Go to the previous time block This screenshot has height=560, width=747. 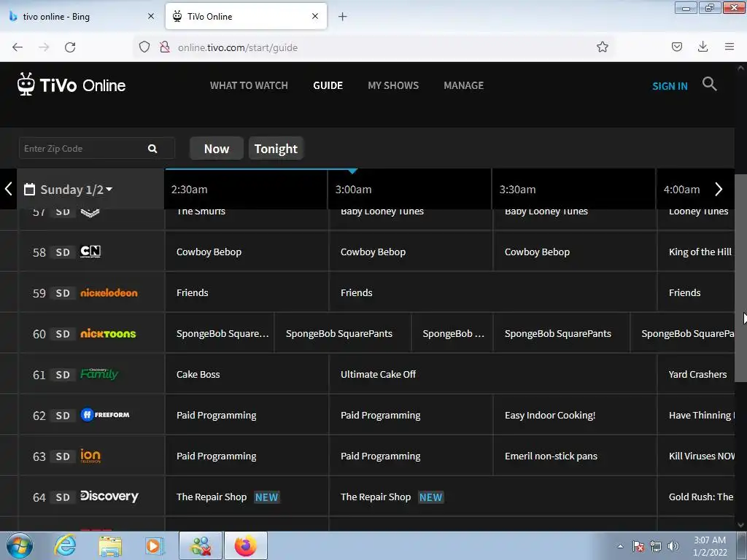8,189
